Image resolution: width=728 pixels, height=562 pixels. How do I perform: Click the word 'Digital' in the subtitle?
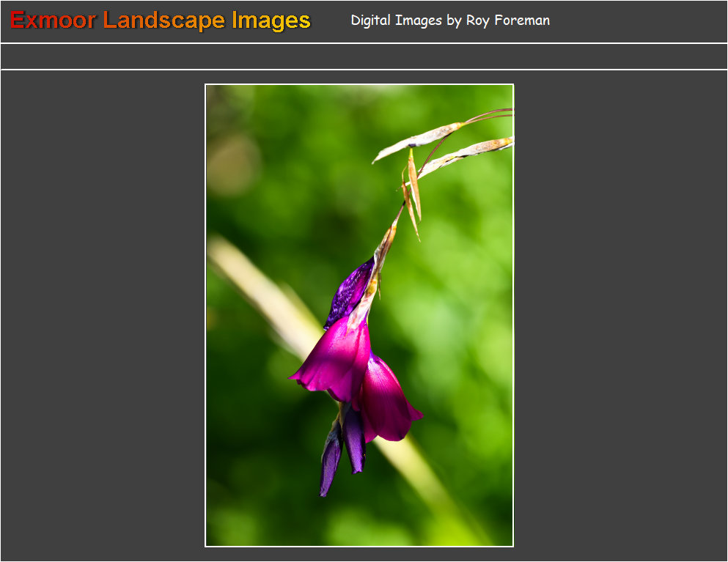coord(371,21)
